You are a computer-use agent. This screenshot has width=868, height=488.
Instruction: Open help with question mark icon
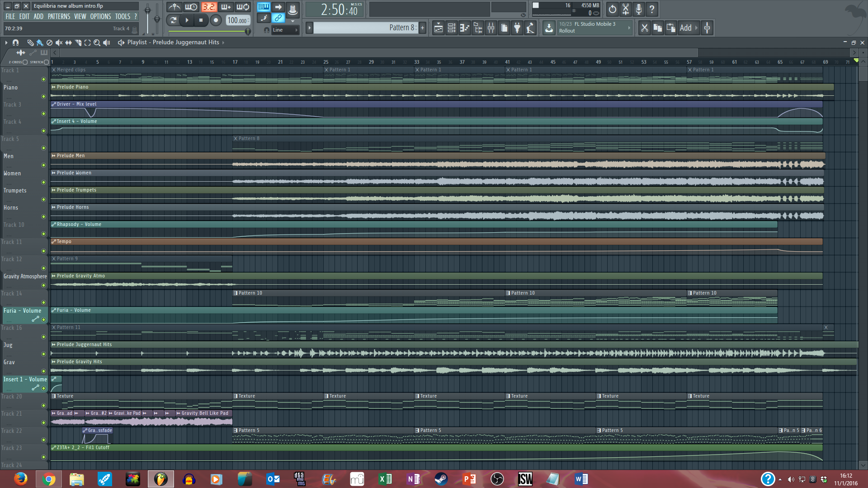(x=651, y=9)
